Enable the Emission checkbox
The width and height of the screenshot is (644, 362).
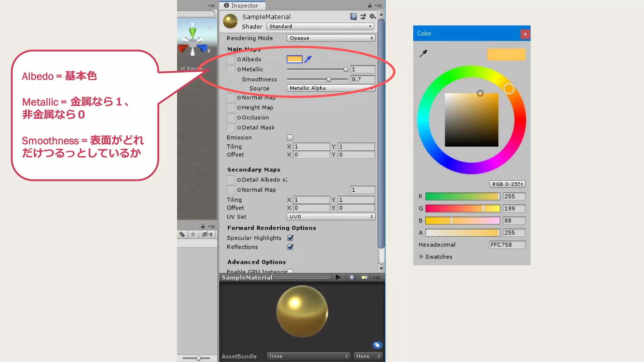point(290,138)
